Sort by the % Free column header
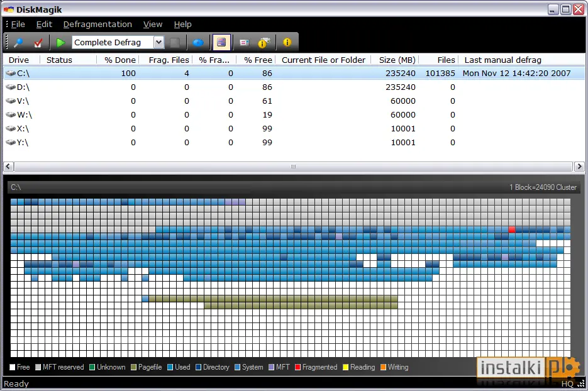The height and width of the screenshot is (391, 588). (x=257, y=60)
